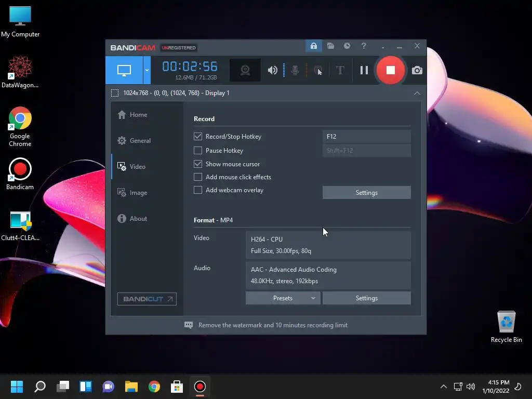Open My Computer desktop icon

[x=20, y=21]
